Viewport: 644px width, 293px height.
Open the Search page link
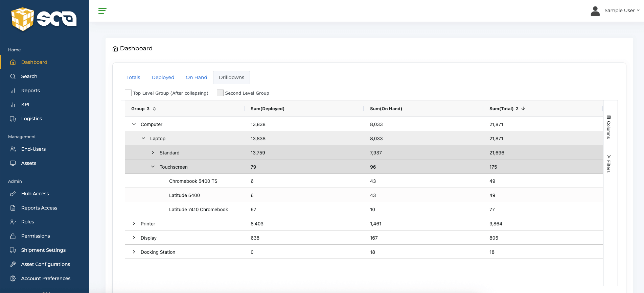click(29, 76)
